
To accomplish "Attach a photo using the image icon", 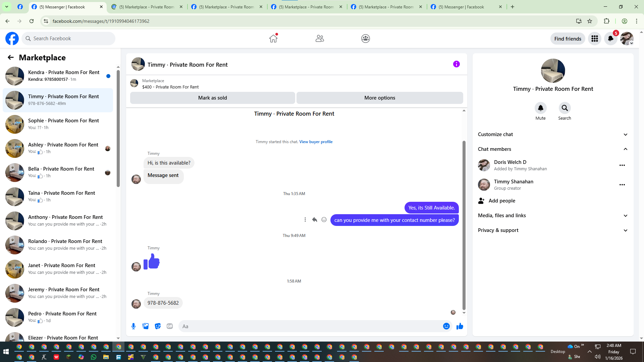I will pyautogui.click(x=146, y=326).
